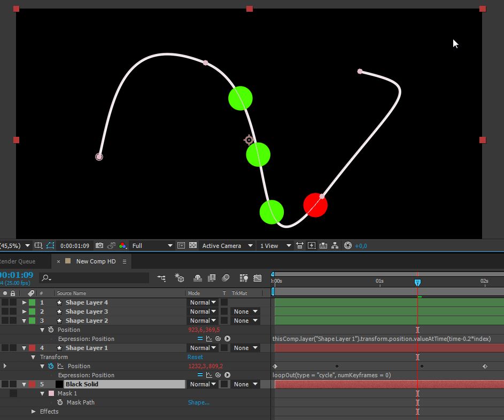The image size is (504, 420).
Task: Open Shape Layer 3 TrkMat None dropdown
Action: pos(245,311)
